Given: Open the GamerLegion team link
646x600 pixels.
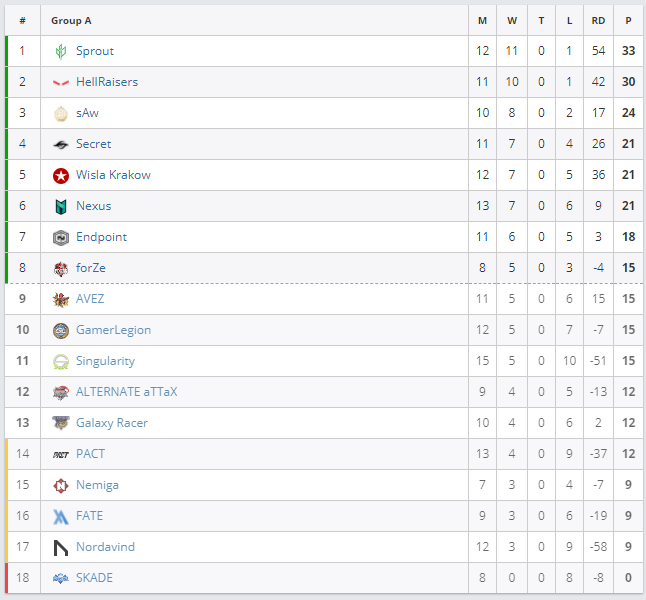Looking at the screenshot, I should pos(113,330).
